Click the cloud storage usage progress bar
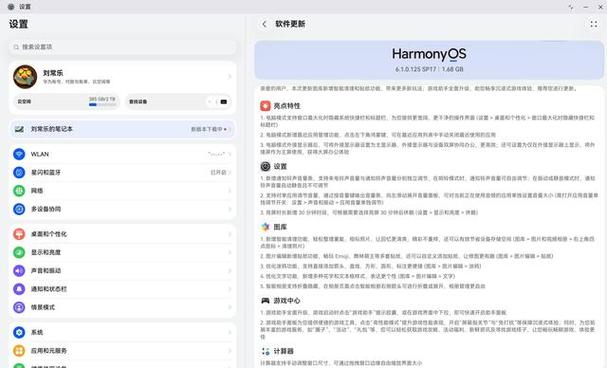Viewport: 607px width, 368px height. coord(102,104)
